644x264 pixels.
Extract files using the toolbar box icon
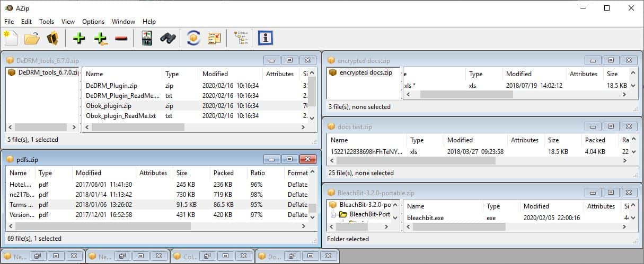pyautogui.click(x=52, y=38)
